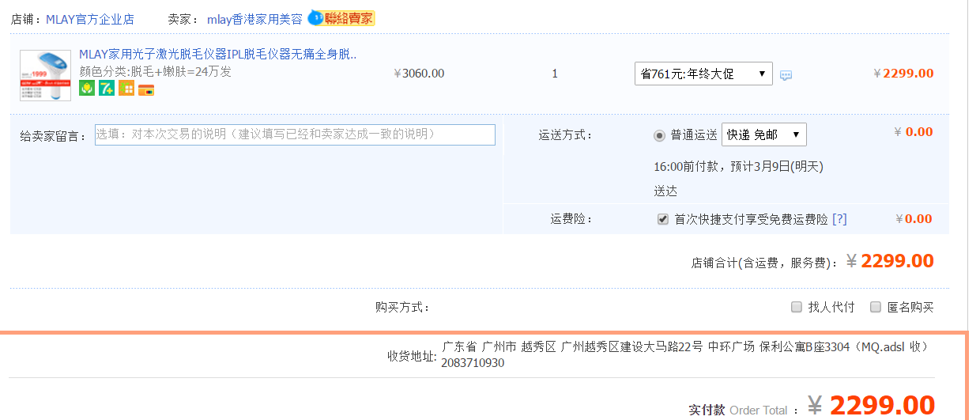The image size is (980, 420).
Task: Open the MLAY官方企业店 store link
Action: (x=90, y=19)
